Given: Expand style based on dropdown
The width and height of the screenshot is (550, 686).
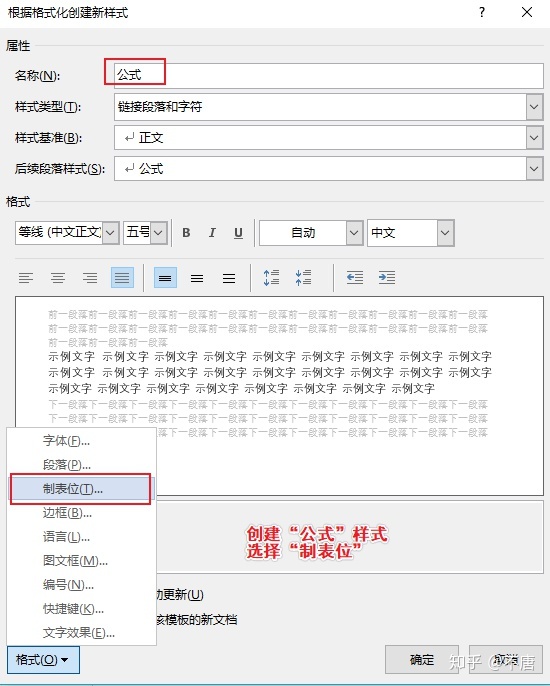Looking at the screenshot, I should 534,138.
